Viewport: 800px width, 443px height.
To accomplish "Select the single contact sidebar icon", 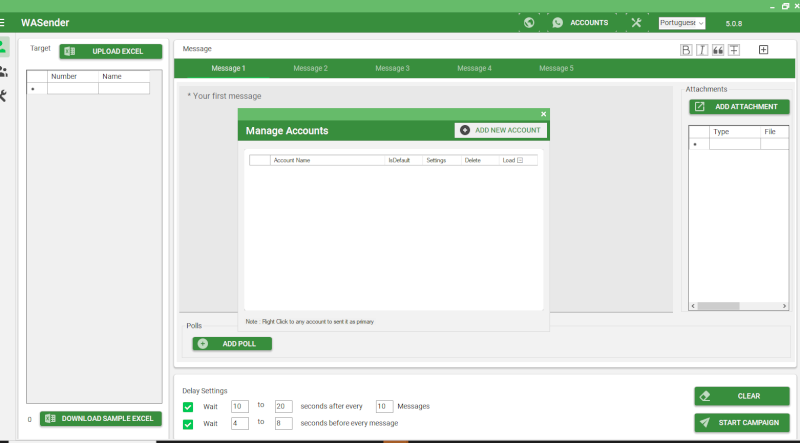I will tap(3, 47).
